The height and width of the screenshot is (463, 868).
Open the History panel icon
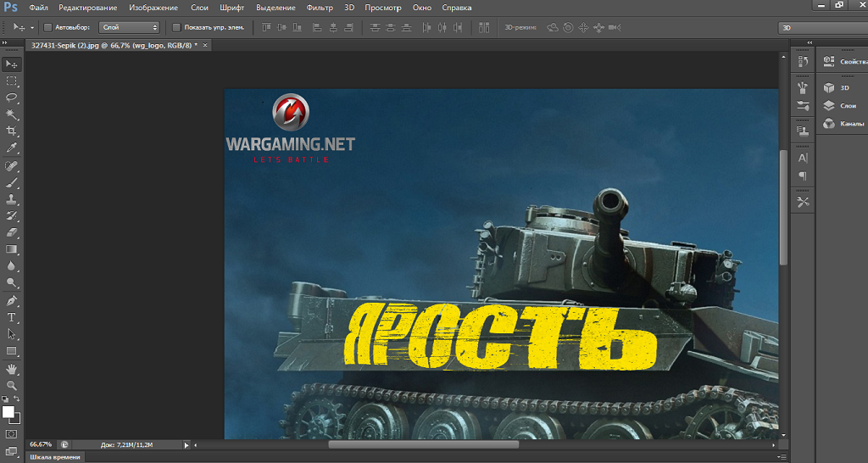click(803, 61)
